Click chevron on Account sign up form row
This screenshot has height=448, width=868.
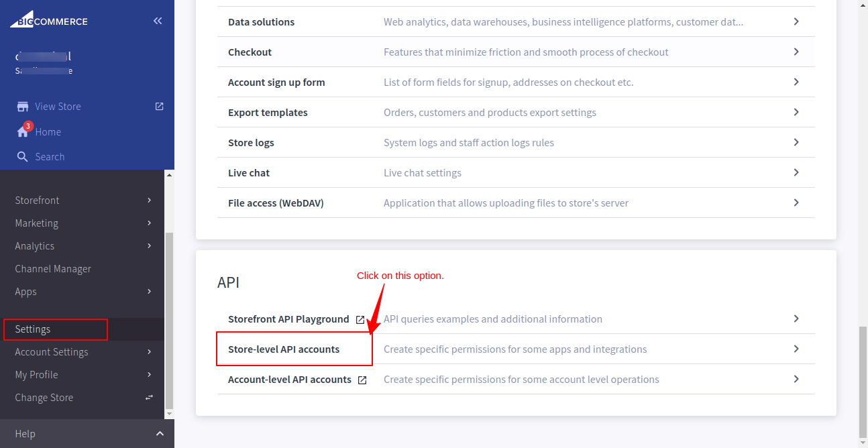pos(796,82)
